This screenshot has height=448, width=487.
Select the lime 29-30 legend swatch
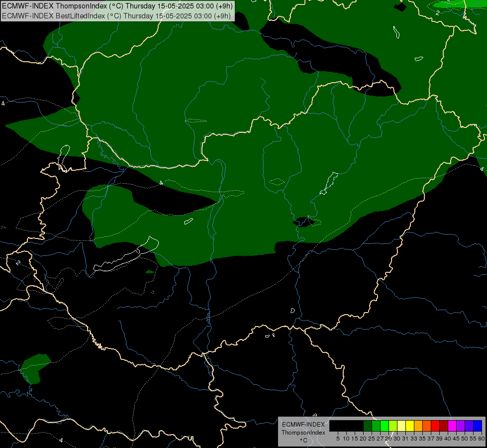click(393, 426)
